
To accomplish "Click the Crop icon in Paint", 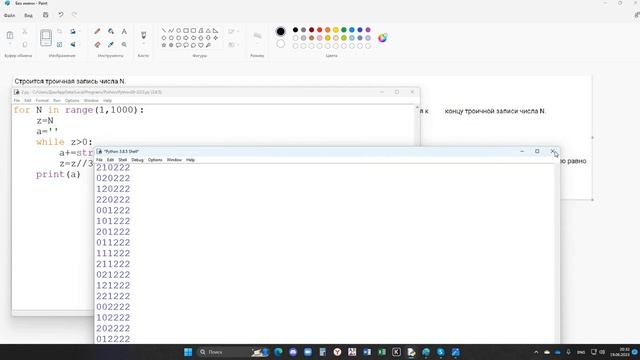I will tap(60, 31).
